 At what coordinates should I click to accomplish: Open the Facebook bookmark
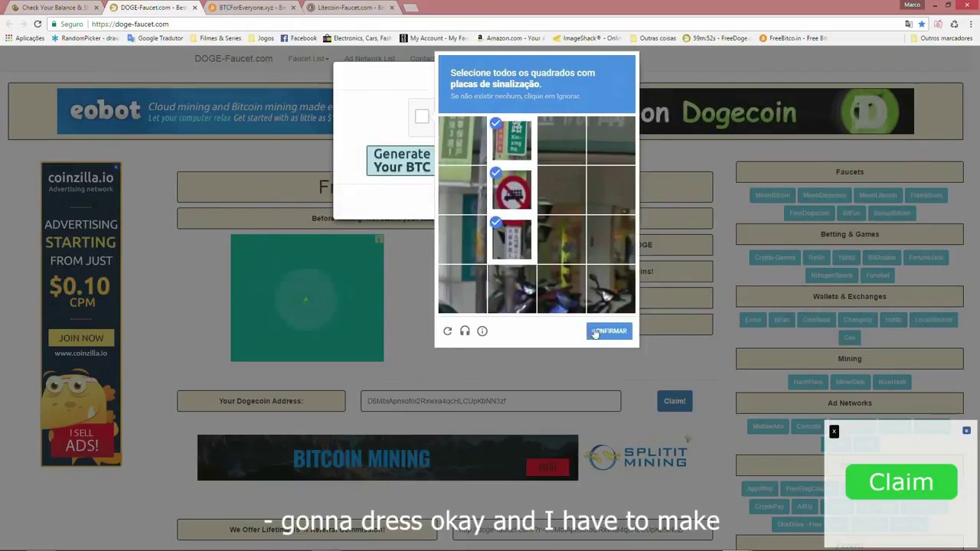(x=299, y=38)
